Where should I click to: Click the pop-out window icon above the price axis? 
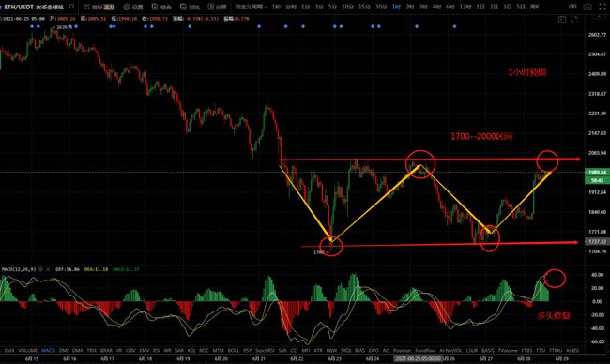pos(562,19)
